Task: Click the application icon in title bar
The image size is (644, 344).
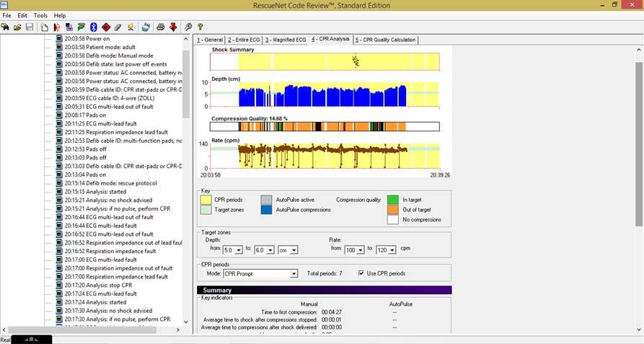Action: click(4, 5)
